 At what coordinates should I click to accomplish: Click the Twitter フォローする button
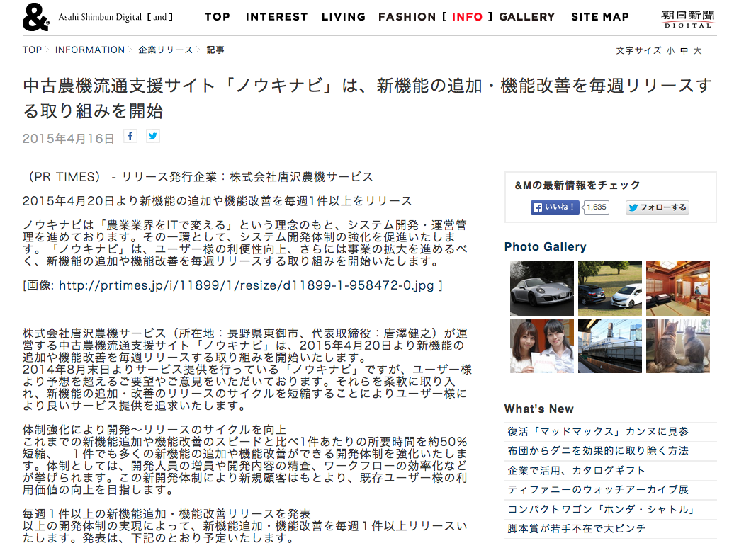tap(658, 207)
